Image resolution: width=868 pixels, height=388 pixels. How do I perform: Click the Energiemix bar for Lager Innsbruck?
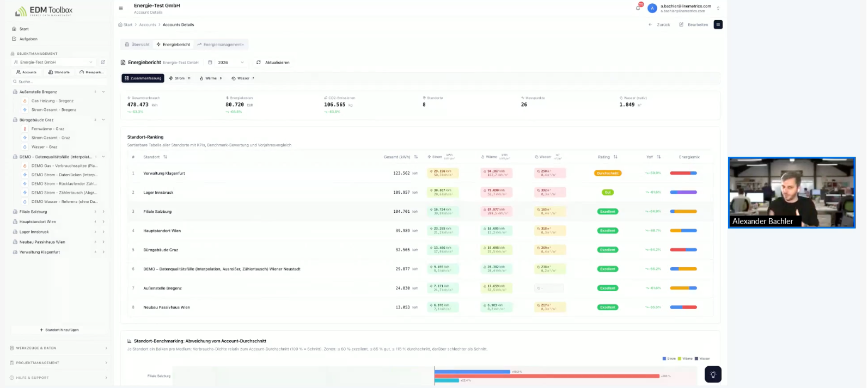tap(683, 192)
